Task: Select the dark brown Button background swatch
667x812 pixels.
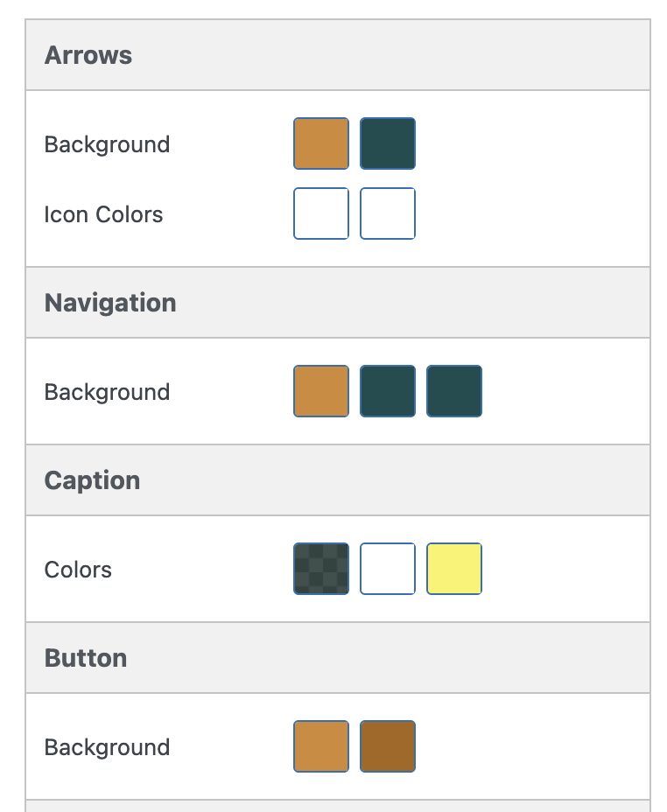Action: click(x=387, y=746)
